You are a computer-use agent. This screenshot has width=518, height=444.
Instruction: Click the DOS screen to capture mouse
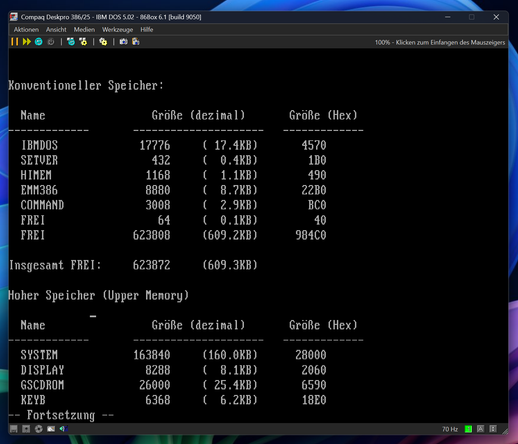tap(258, 236)
